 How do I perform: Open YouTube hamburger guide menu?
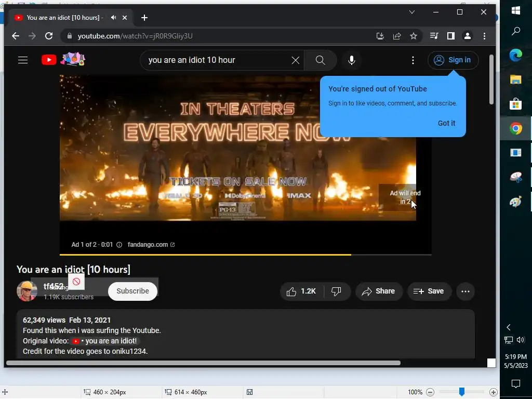[x=23, y=60]
